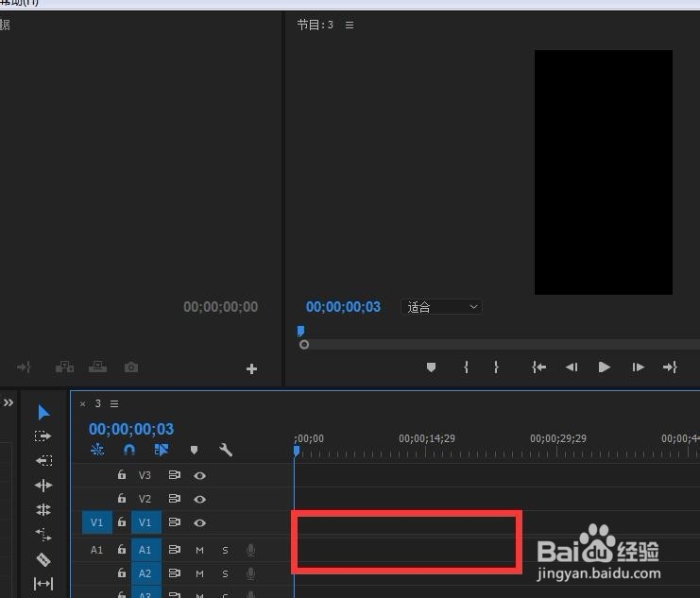700x598 pixels.
Task: Toggle V2 track lock
Action: click(x=122, y=498)
